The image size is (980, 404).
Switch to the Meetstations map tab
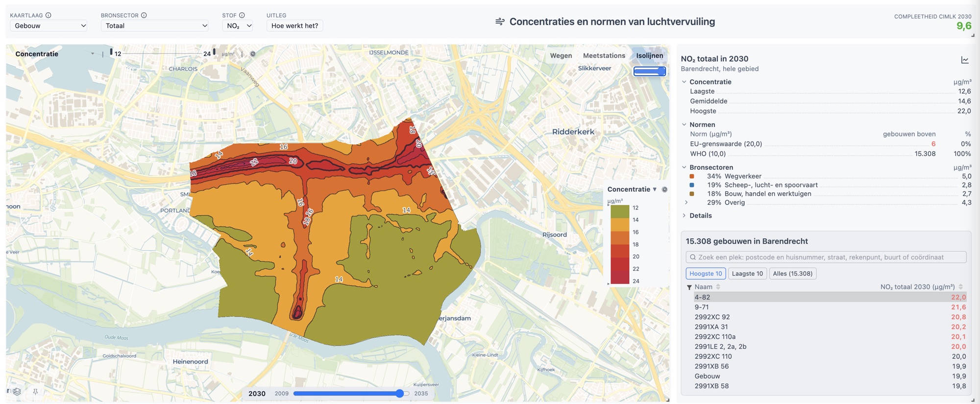click(604, 55)
